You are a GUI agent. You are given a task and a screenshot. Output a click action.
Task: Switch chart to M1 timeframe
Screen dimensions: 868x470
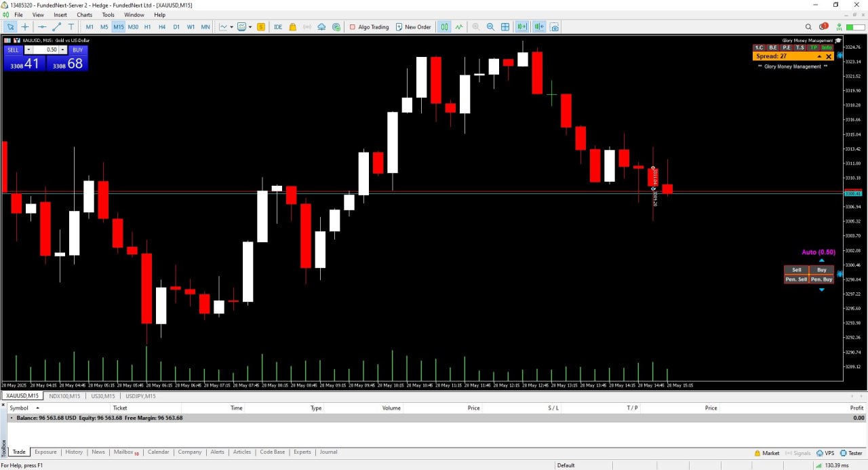(x=90, y=27)
